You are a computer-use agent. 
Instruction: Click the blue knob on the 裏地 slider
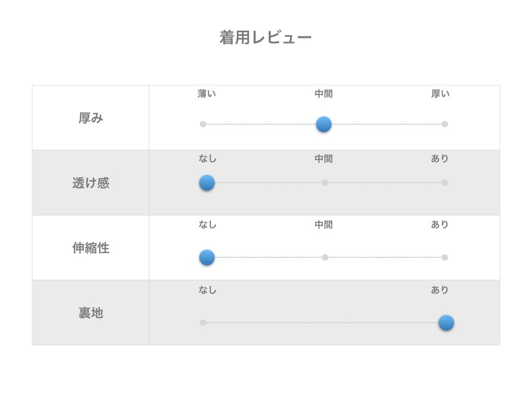pyautogui.click(x=446, y=323)
